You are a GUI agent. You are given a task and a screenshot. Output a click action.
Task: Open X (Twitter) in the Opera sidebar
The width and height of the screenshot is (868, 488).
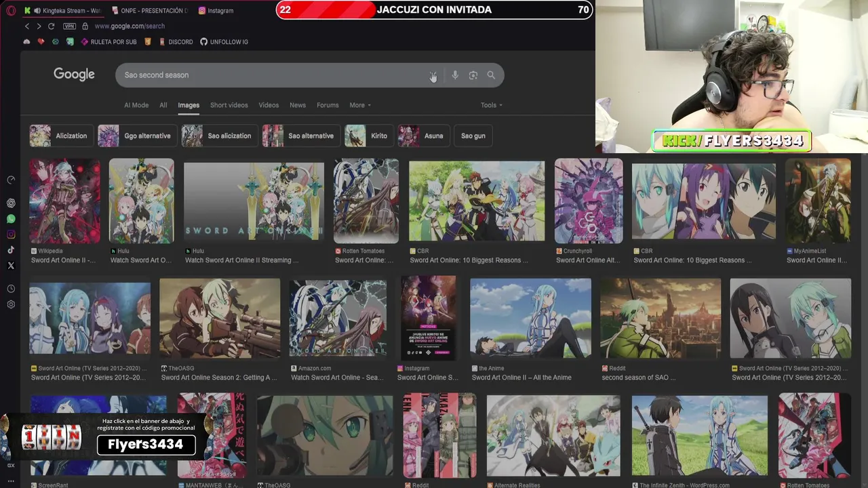pos(11,266)
